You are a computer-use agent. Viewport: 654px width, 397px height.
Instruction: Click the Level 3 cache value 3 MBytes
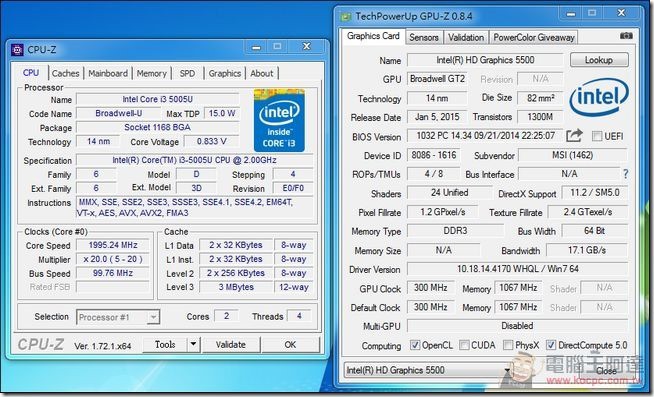click(x=236, y=287)
